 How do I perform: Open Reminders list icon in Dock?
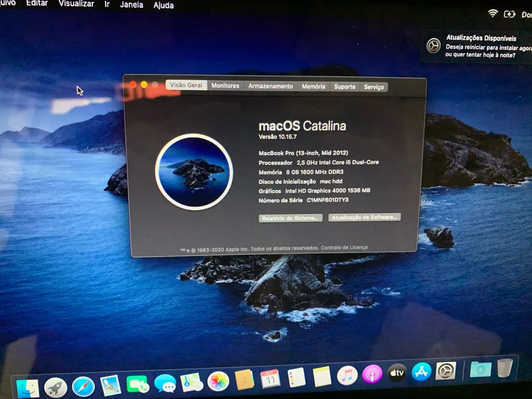[x=296, y=378]
